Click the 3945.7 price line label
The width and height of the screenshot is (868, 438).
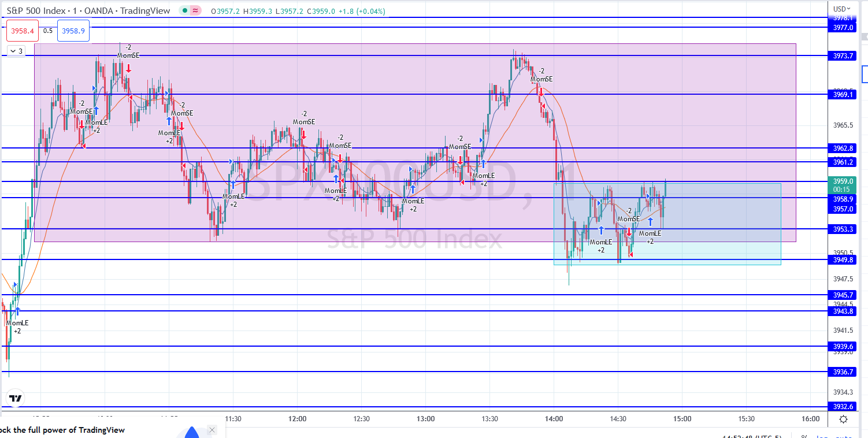844,295
